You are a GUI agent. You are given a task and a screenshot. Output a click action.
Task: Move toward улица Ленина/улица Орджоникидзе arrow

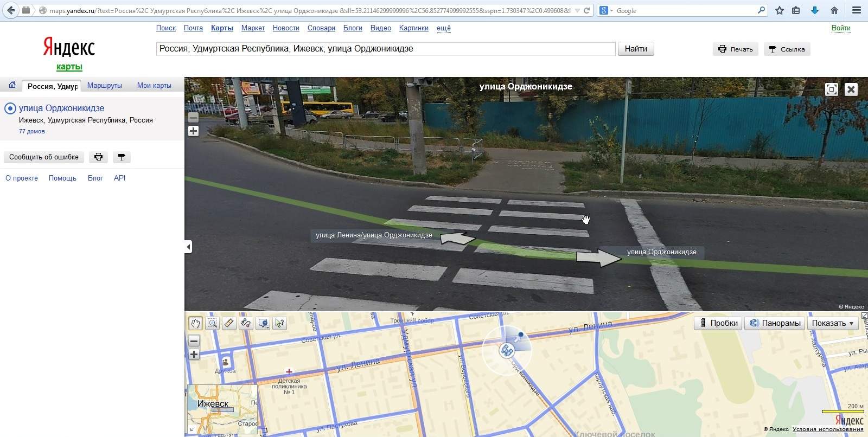tap(457, 238)
